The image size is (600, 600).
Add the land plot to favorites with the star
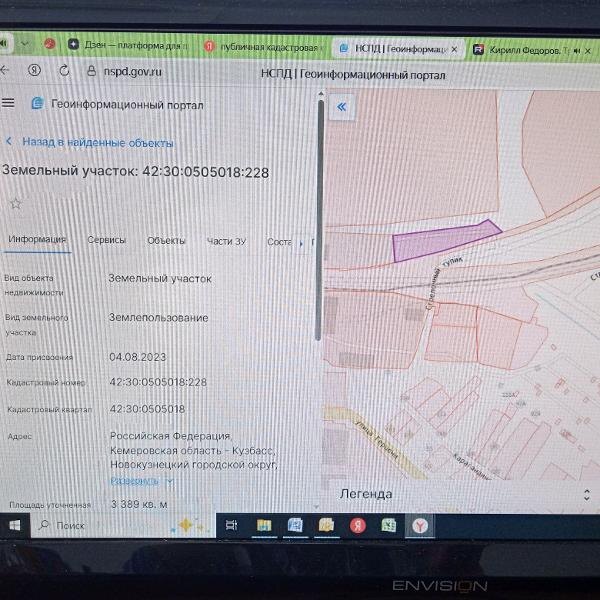[15, 203]
